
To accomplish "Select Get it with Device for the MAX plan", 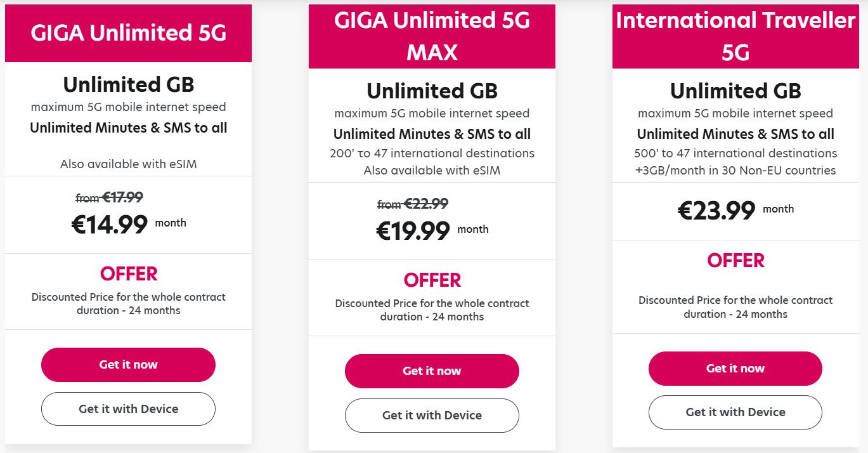I will [432, 416].
